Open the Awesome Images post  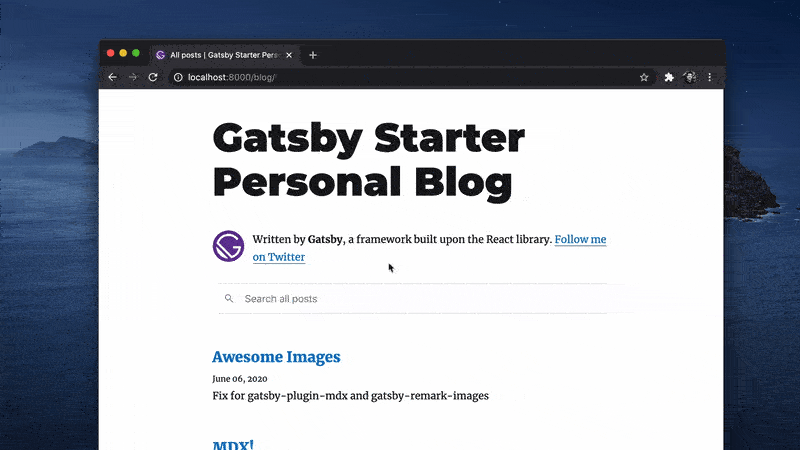[276, 357]
